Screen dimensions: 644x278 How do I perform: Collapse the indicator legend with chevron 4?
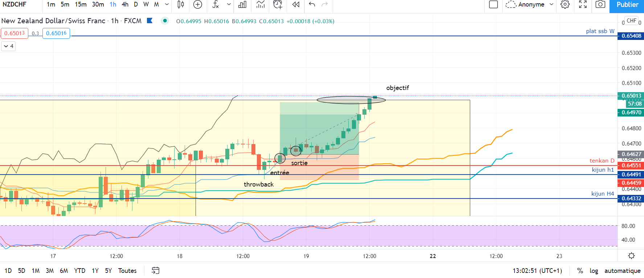pos(9,46)
